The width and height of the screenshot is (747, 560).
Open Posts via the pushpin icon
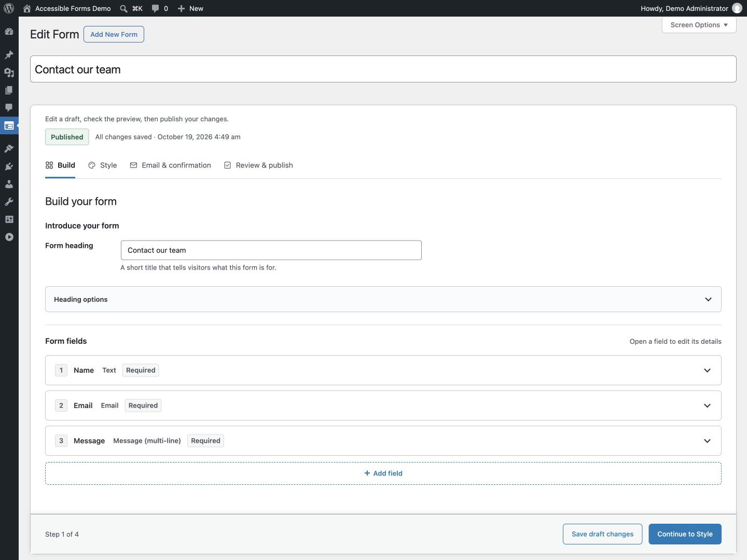pos(9,55)
